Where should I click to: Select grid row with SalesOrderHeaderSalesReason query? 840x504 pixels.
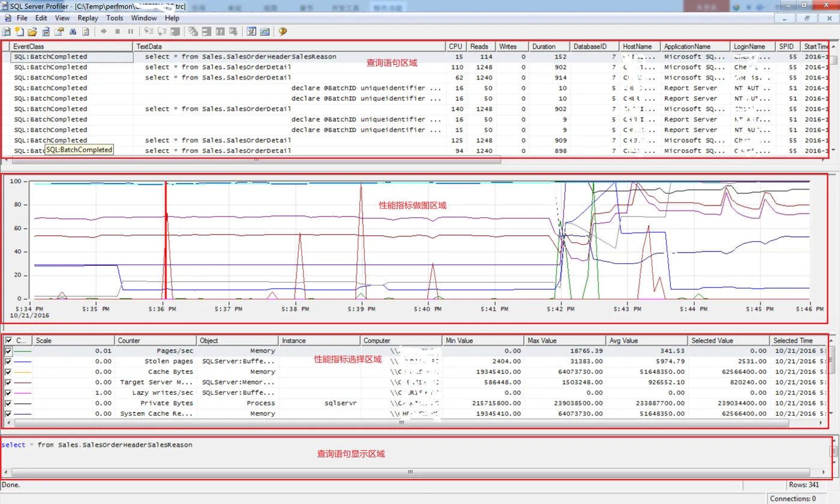(420, 56)
